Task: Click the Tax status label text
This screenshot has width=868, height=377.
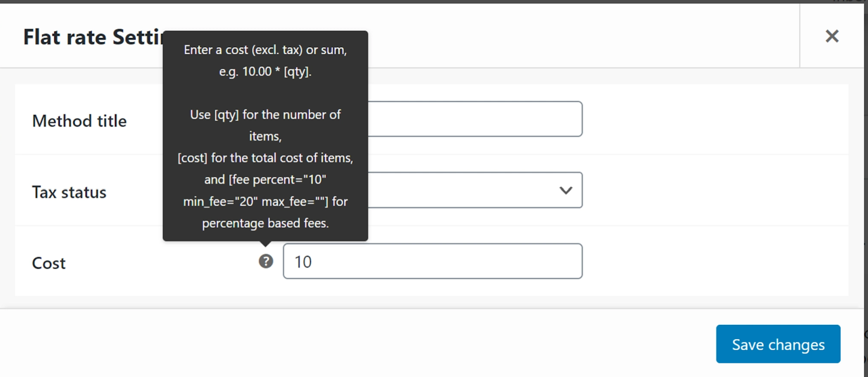Action: click(69, 192)
